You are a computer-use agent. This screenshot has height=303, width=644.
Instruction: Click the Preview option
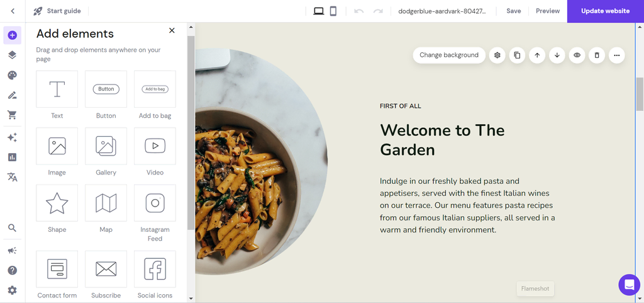click(x=548, y=11)
